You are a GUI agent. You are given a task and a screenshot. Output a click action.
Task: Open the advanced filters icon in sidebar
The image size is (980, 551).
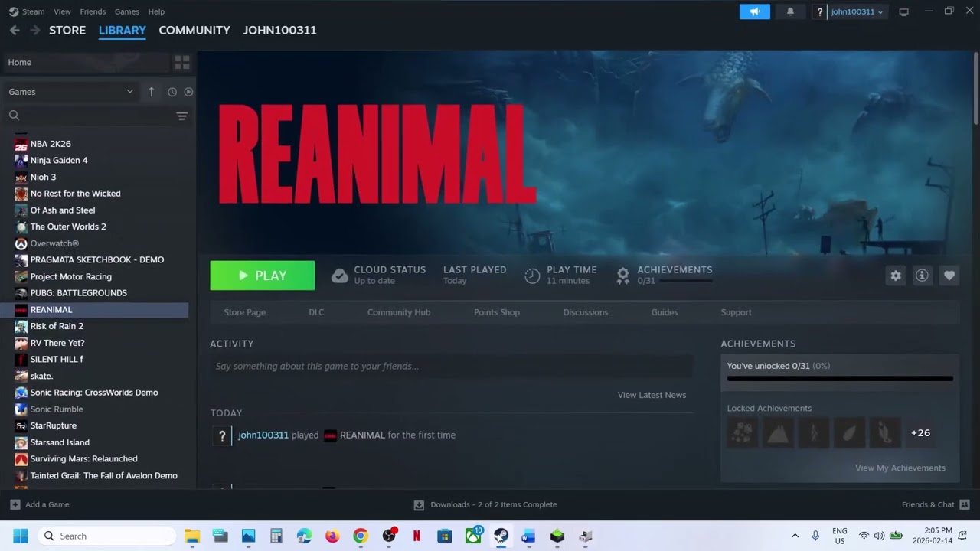click(181, 116)
